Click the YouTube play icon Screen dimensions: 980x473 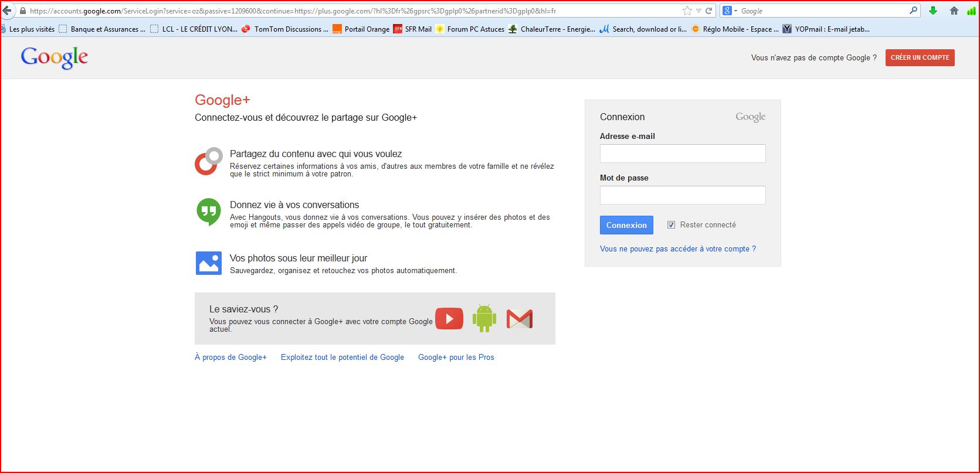pyautogui.click(x=449, y=318)
